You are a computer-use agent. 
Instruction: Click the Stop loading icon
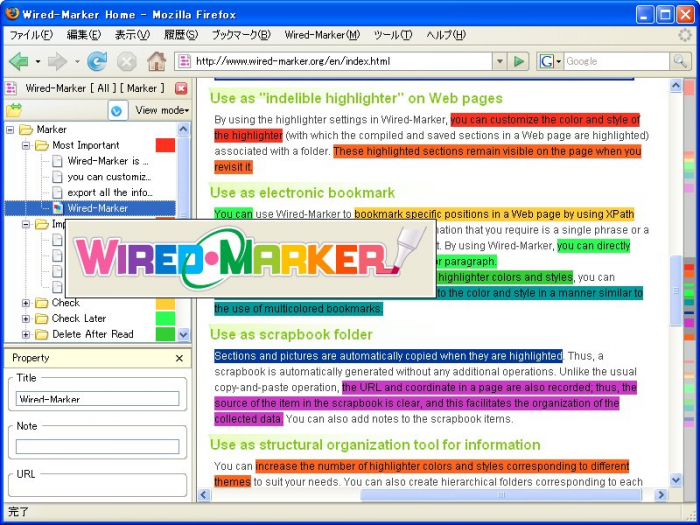click(127, 62)
